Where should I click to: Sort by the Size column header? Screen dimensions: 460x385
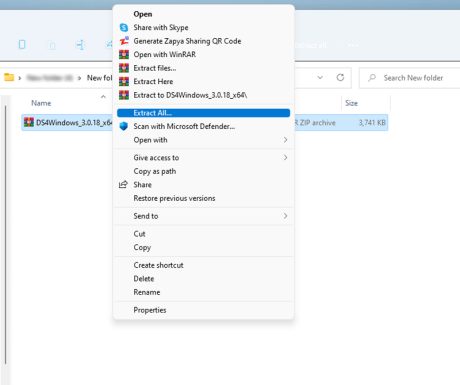(x=351, y=103)
